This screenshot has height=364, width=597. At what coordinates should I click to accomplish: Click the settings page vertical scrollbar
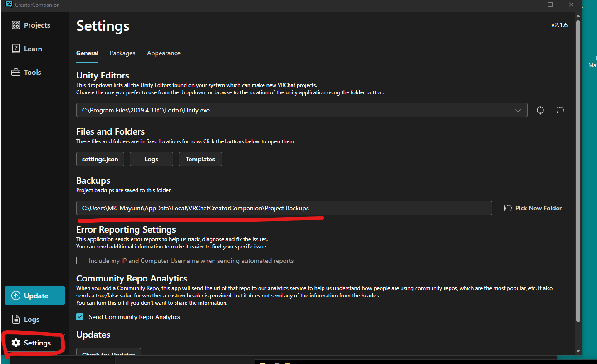click(x=578, y=172)
